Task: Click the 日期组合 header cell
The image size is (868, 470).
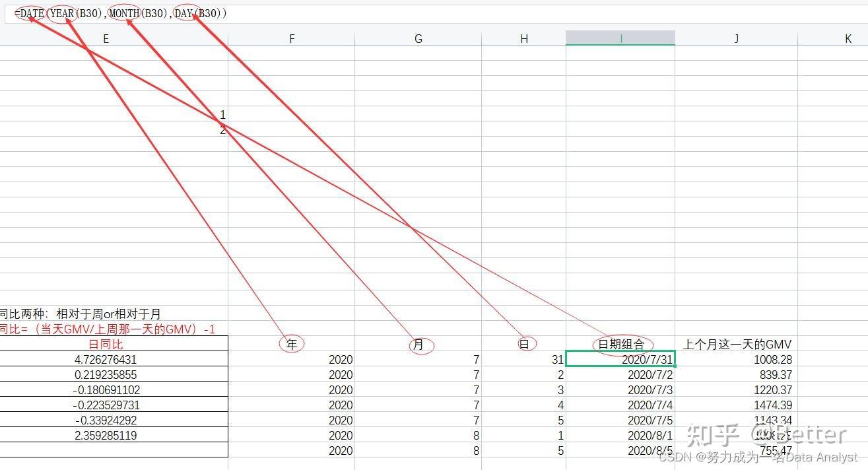Action: click(620, 344)
